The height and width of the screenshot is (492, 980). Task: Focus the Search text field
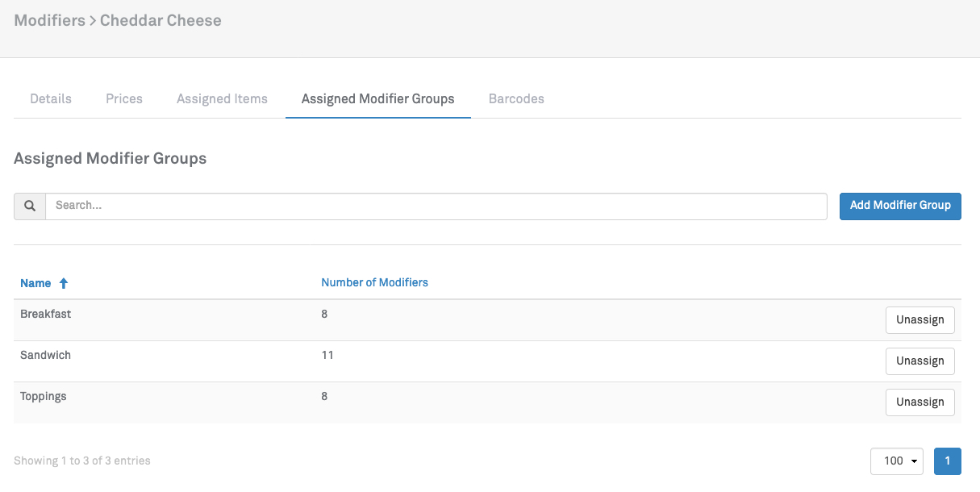[436, 206]
